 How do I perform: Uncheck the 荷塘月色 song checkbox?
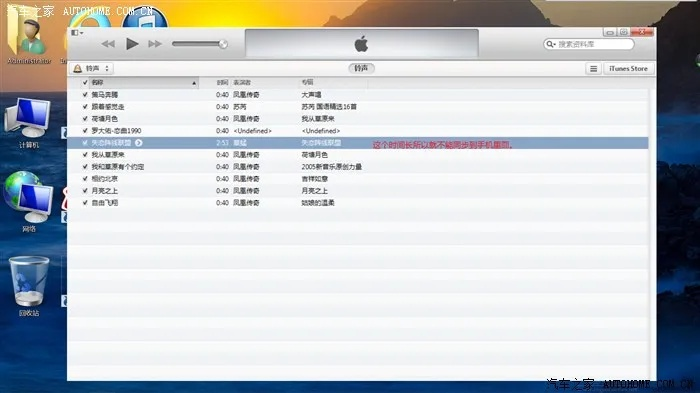tap(85, 119)
